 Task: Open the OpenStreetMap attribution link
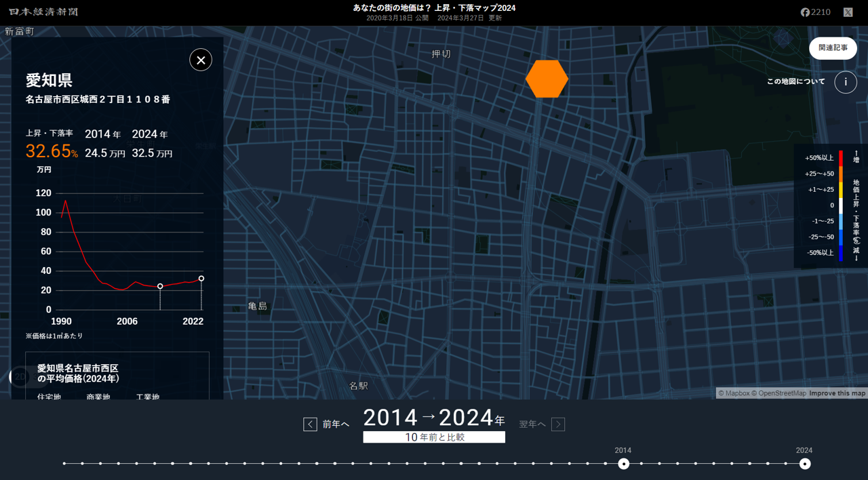pos(779,393)
